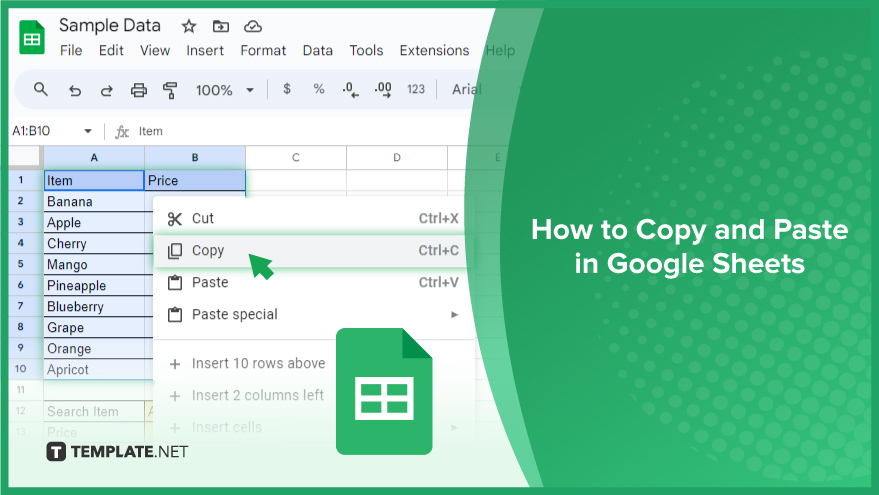Activate the paint format tool

point(170,90)
